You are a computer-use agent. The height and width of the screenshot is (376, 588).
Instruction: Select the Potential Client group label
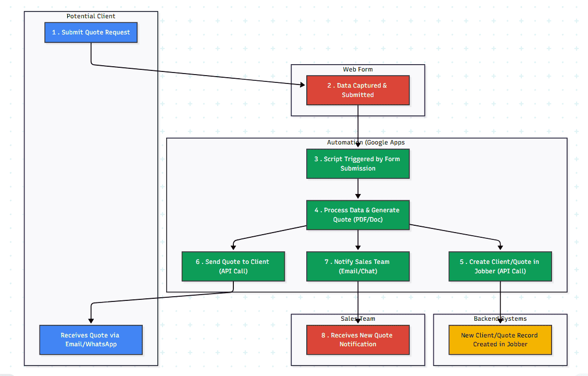pos(91,16)
